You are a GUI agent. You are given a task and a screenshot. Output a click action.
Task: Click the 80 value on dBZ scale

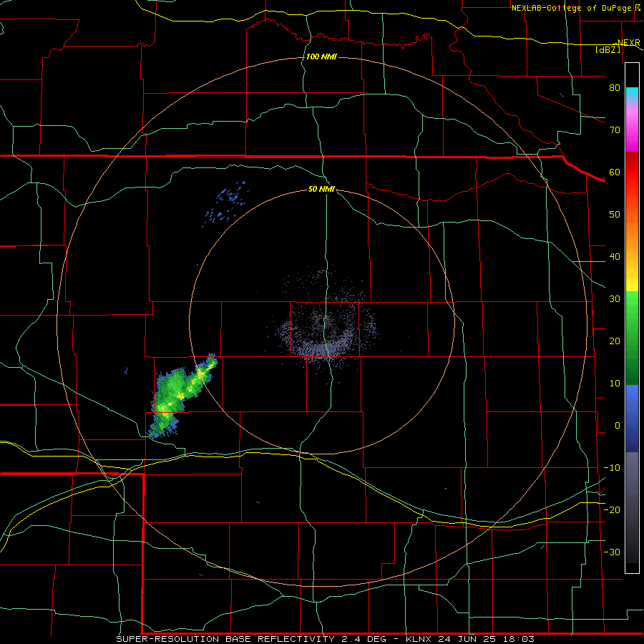[x=615, y=87]
